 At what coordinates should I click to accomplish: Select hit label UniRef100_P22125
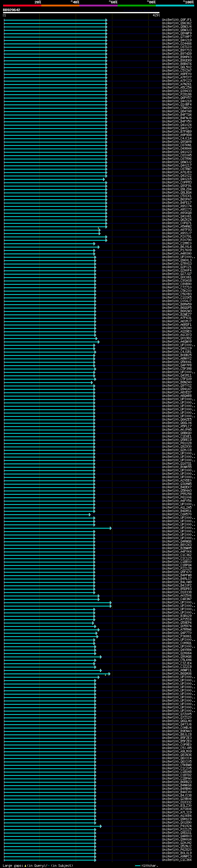[177, 829]
